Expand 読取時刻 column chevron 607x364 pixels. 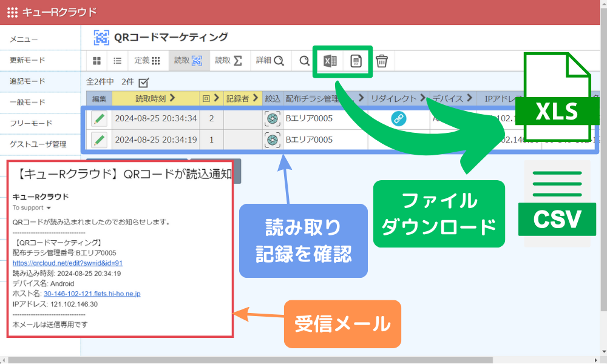(172, 98)
